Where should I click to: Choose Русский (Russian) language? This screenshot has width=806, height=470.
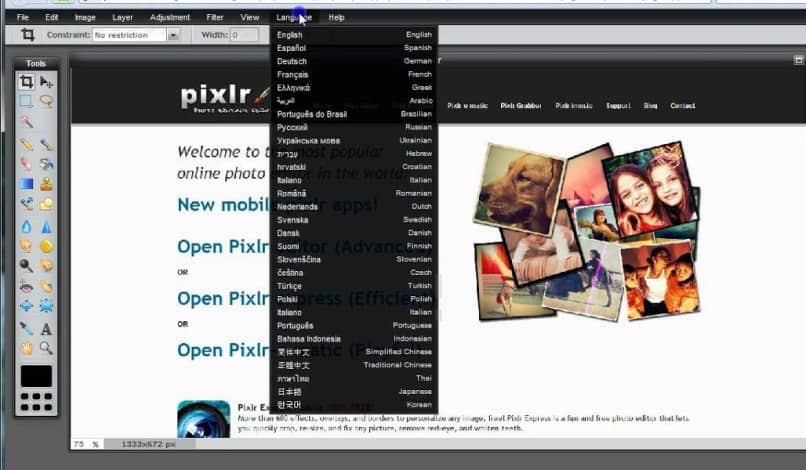click(x=354, y=127)
